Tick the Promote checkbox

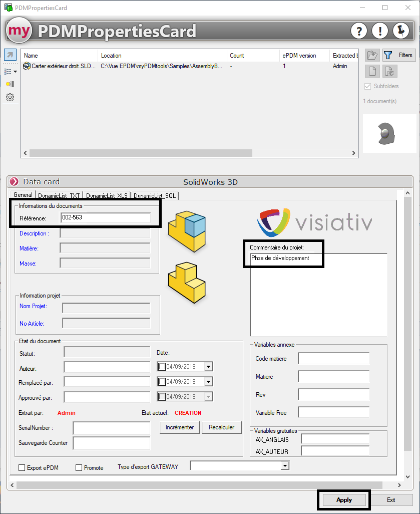[79, 468]
